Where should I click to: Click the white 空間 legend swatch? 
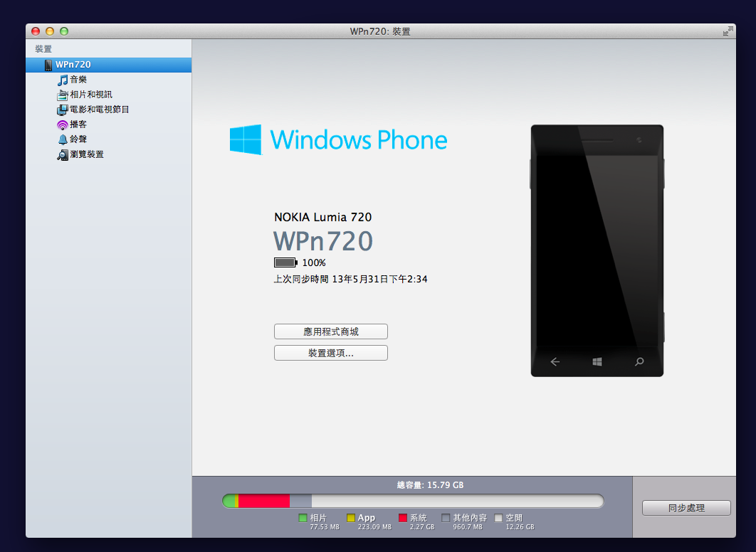pyautogui.click(x=498, y=518)
